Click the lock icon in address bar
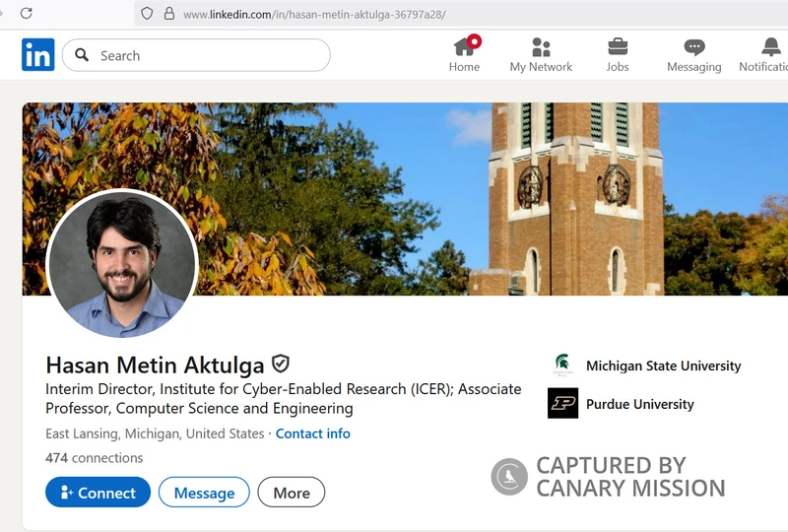Screen dimensions: 788x532 point(169,14)
